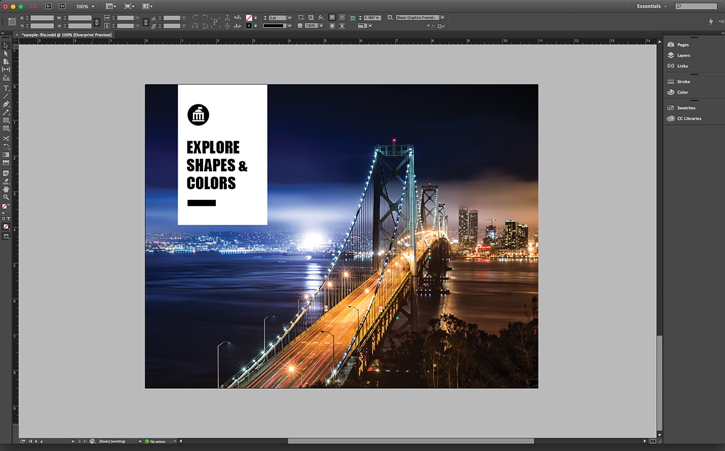Screen dimensions: 725x451
Task: Click the reference point locator grid
Action: coord(12,22)
